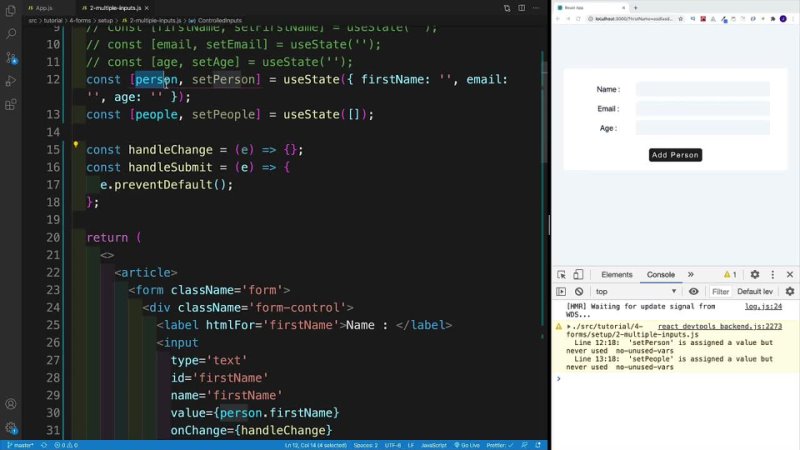Click the Ln 12, Col 14 cursor position
Viewport: 800px width, 450px height.
tap(316, 445)
